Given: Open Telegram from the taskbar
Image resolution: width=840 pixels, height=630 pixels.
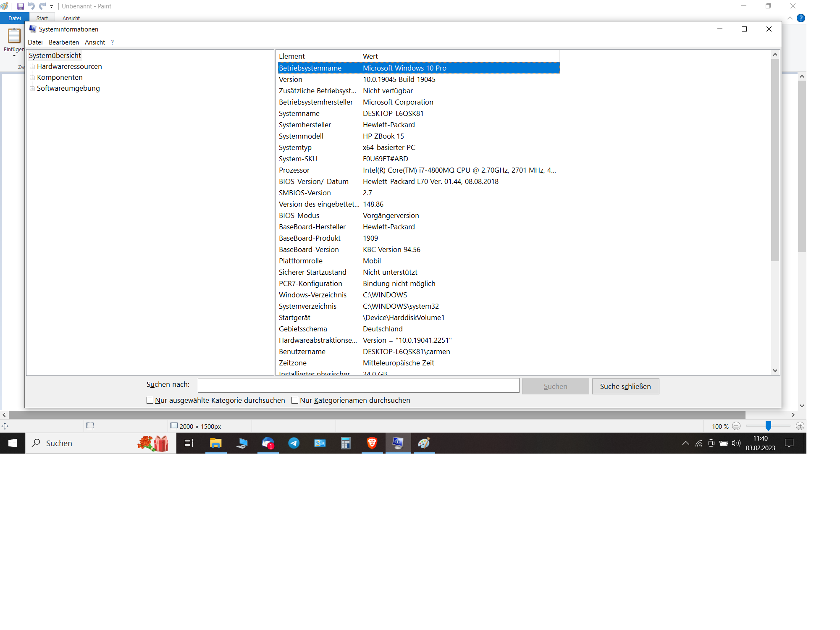Looking at the screenshot, I should (294, 443).
